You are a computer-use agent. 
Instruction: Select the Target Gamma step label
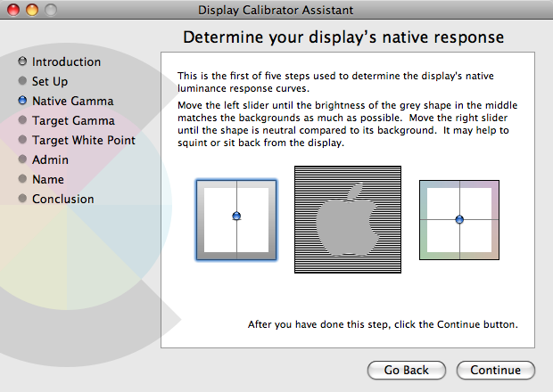pyautogui.click(x=73, y=121)
